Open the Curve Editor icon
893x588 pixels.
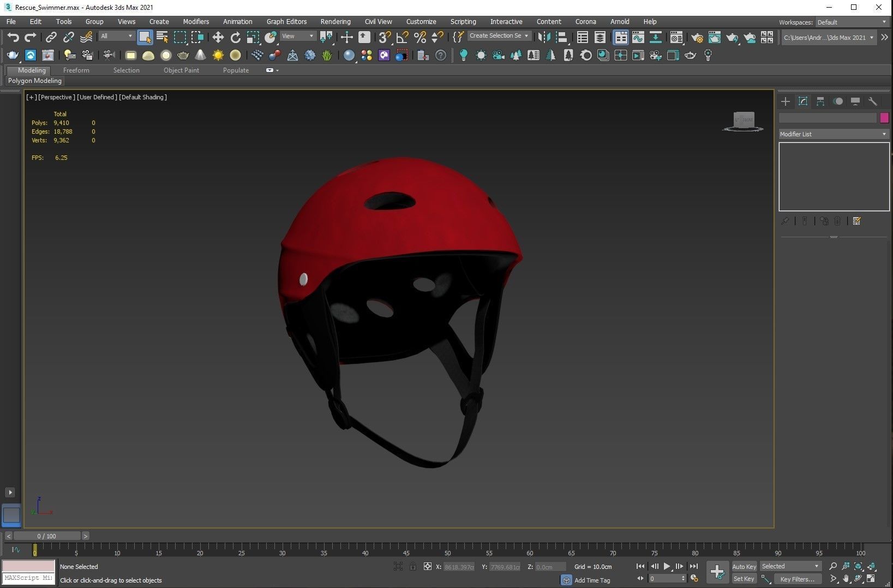click(x=638, y=37)
